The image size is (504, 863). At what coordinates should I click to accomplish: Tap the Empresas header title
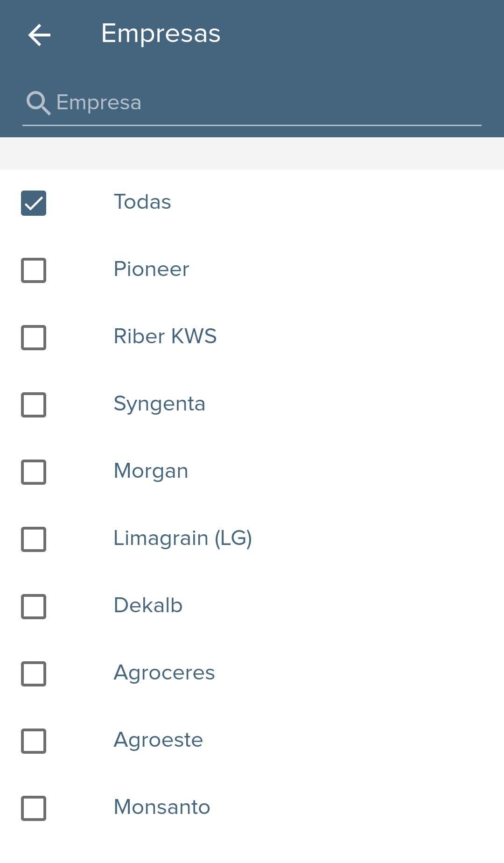161,34
